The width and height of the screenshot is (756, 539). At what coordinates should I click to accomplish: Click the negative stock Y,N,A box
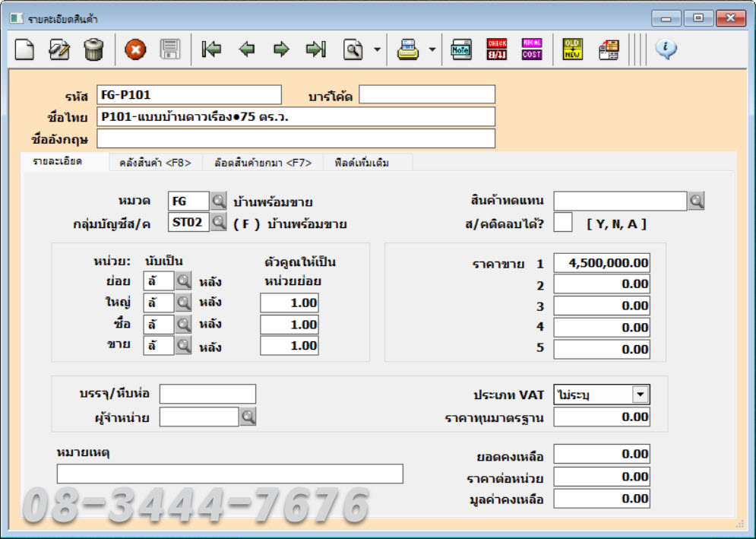click(563, 223)
